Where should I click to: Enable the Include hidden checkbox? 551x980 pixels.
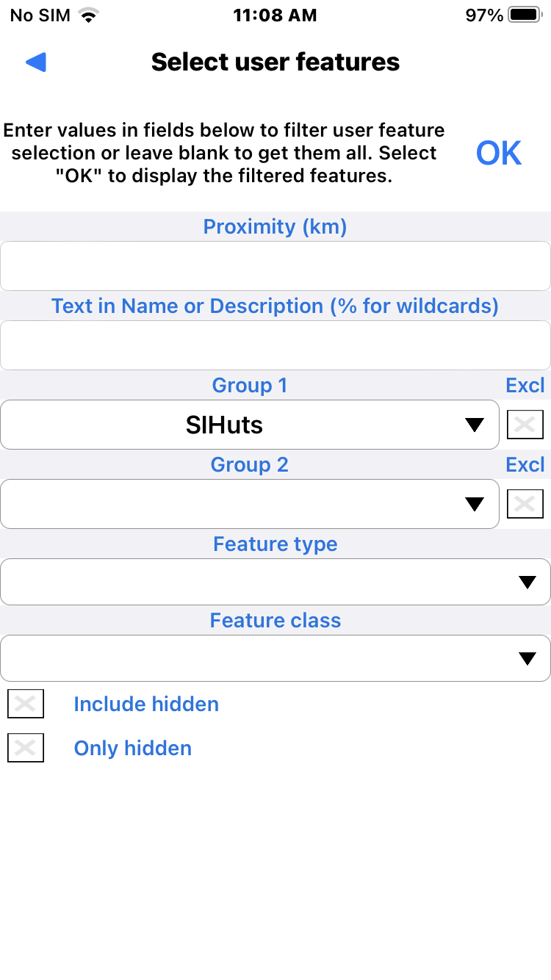[26, 704]
